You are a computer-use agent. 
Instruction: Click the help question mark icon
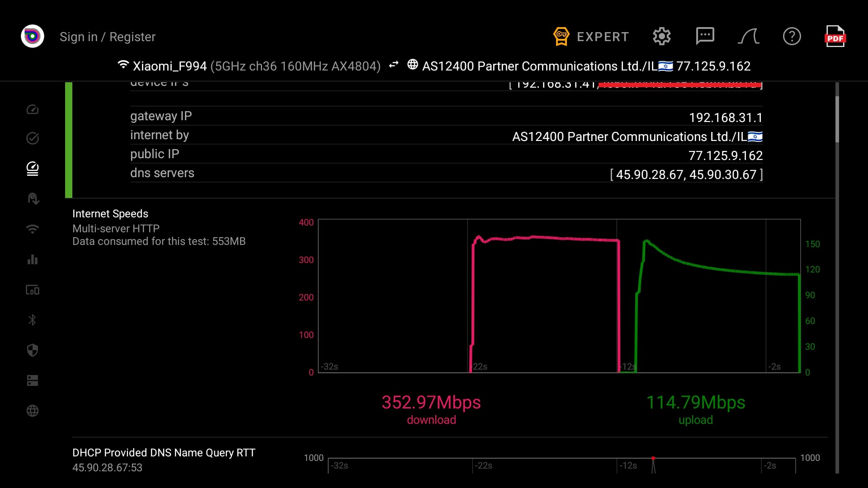click(x=792, y=36)
